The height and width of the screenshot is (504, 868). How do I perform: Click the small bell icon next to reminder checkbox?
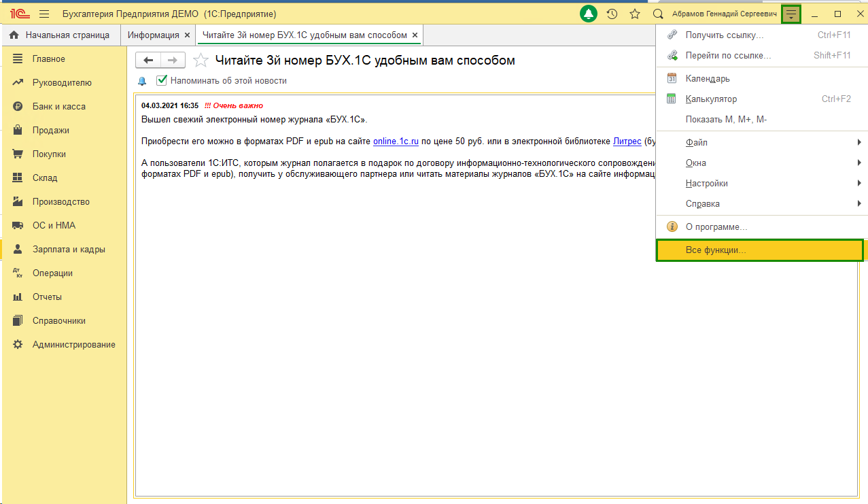pos(142,81)
